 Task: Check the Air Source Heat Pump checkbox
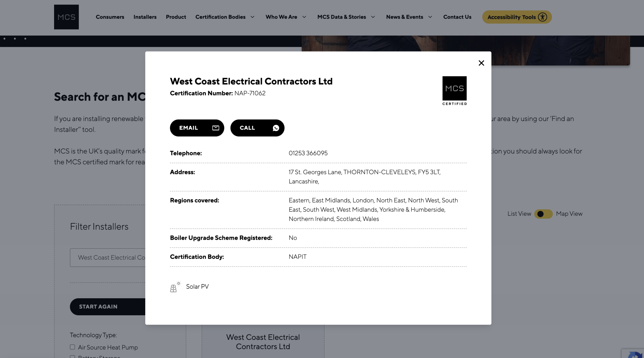(x=73, y=347)
